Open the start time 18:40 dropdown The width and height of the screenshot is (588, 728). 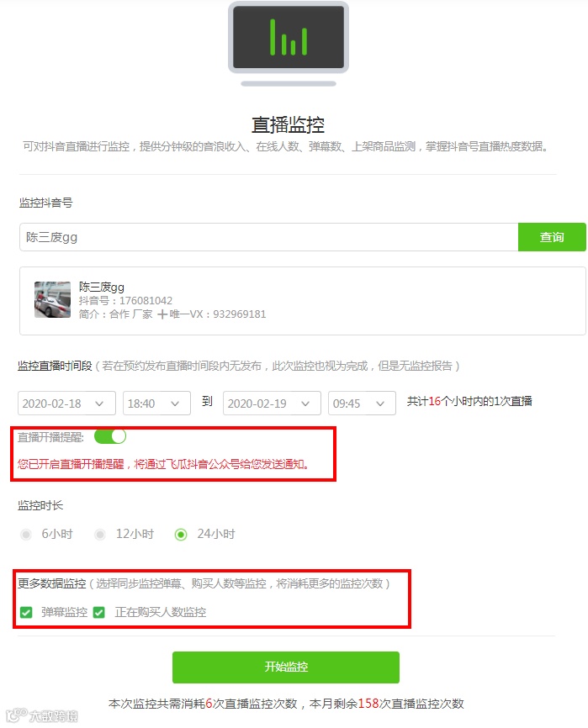pyautogui.click(x=156, y=403)
